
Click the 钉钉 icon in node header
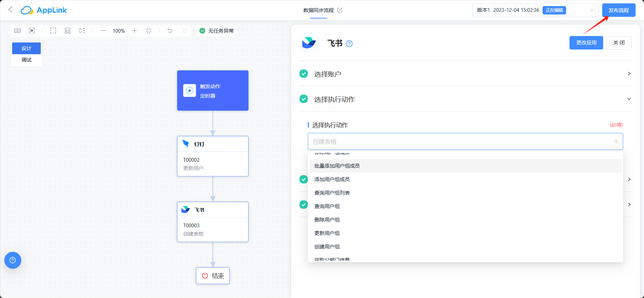pos(186,144)
